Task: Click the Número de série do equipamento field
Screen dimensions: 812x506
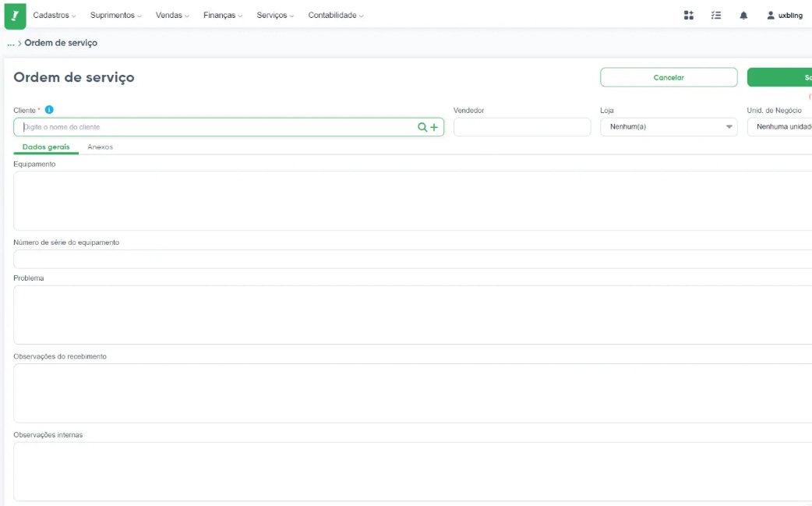Action: 413,259
